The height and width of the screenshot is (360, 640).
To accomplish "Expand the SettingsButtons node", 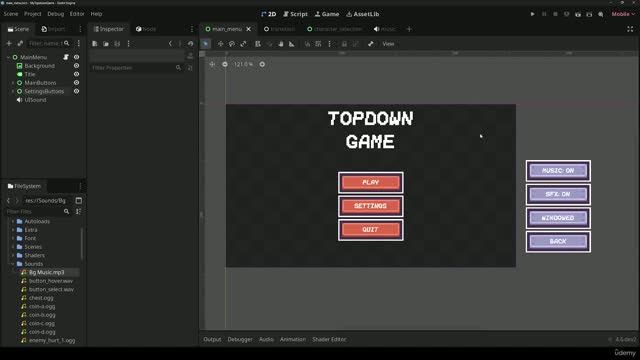I will pos(13,91).
